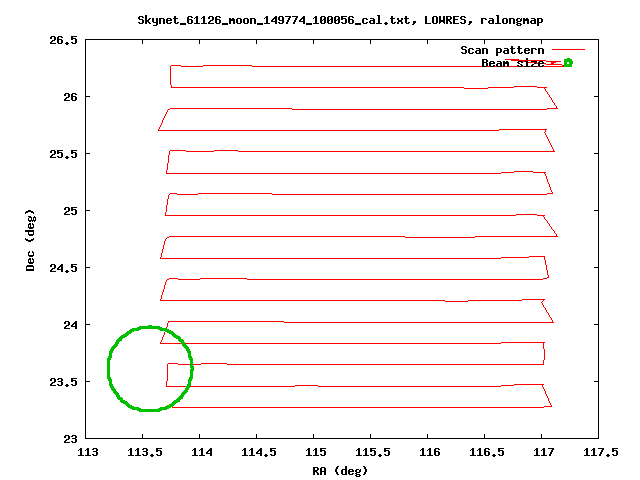
Task: Click the 115 tick label on x-axis
Action: (314, 453)
